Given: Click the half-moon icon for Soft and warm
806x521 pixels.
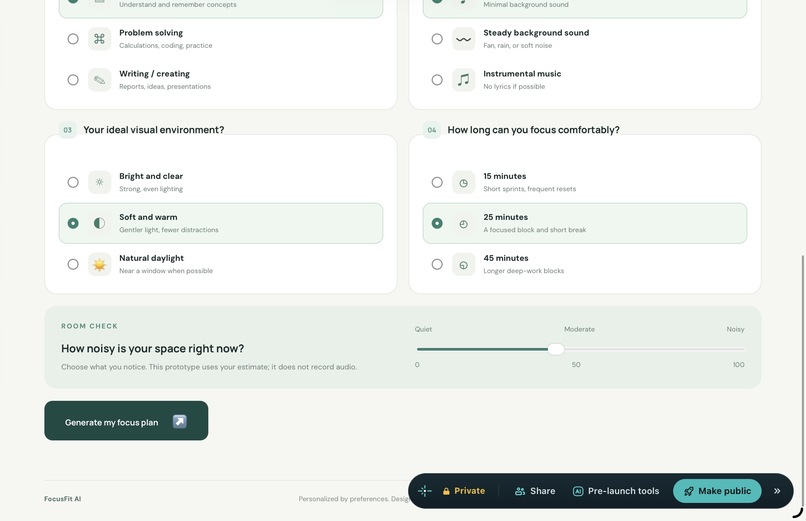Looking at the screenshot, I should [99, 223].
